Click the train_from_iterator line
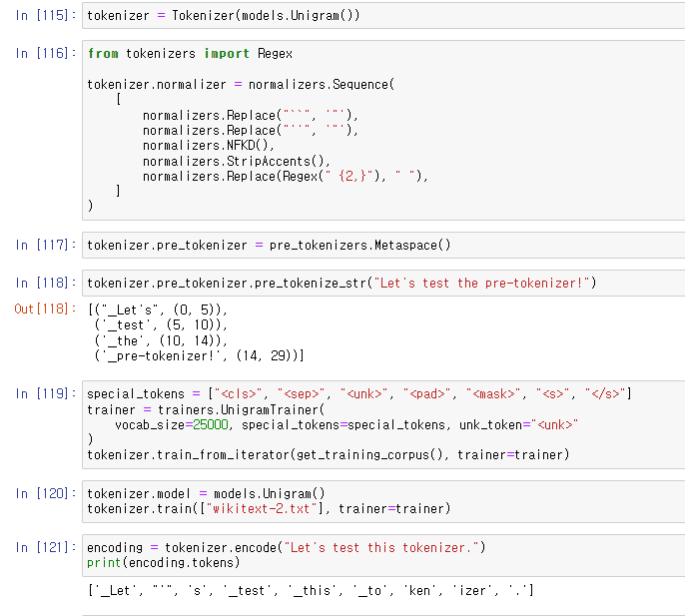685x616 pixels. (x=329, y=455)
